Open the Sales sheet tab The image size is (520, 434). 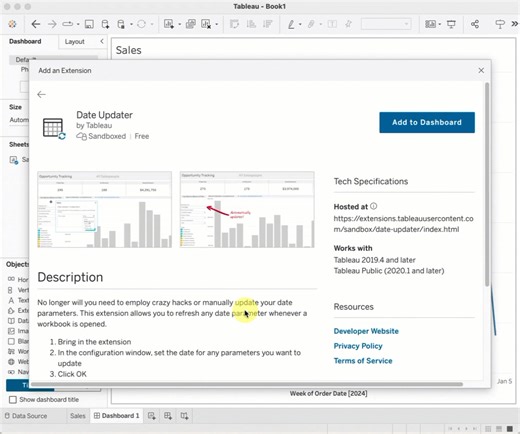click(x=78, y=416)
